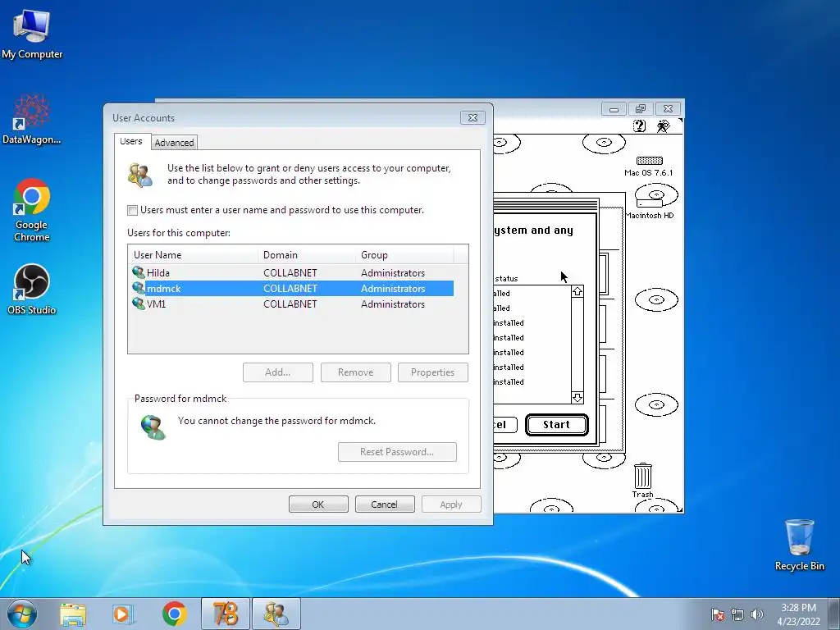
Task: Restore down the emulator window
Action: (641, 109)
